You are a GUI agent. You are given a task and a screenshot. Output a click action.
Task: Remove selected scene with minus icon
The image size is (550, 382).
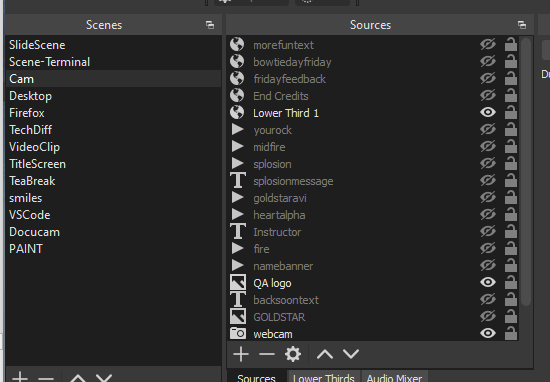46,378
